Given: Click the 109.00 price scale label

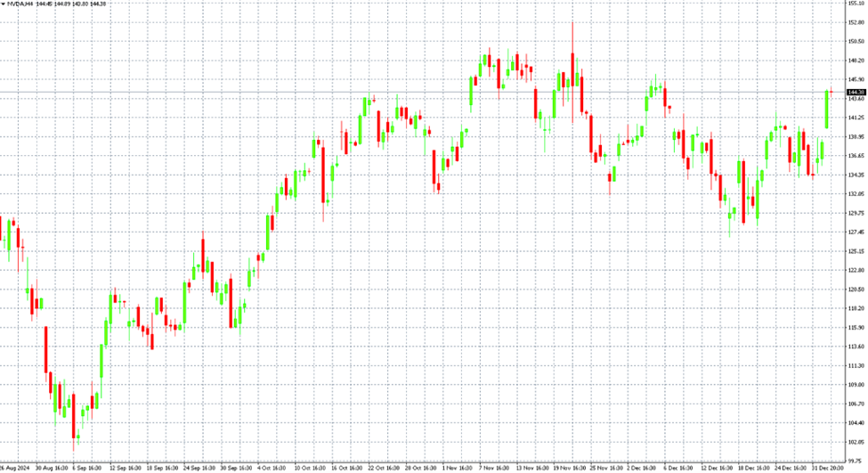Looking at the screenshot, I should coord(855,385).
